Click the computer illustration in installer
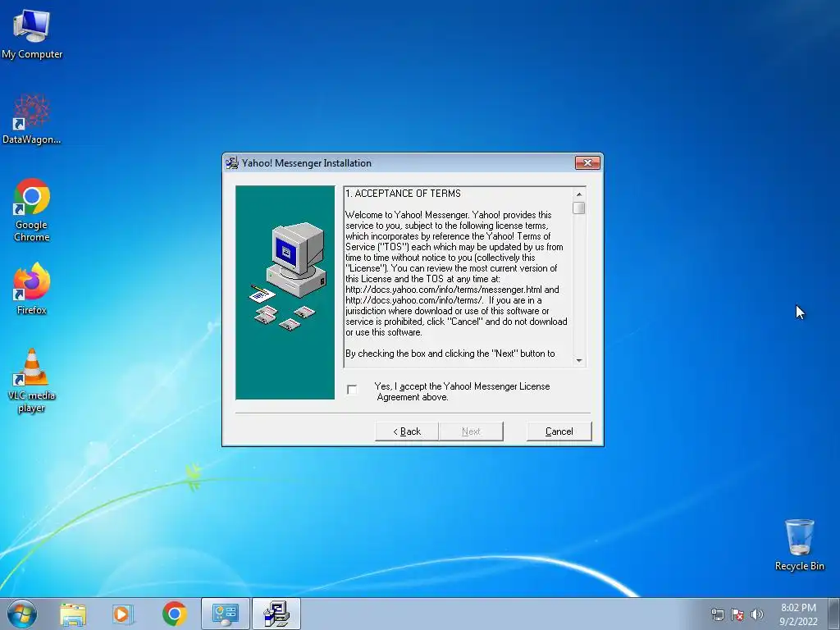Image resolution: width=840 pixels, height=630 pixels. coord(285,293)
